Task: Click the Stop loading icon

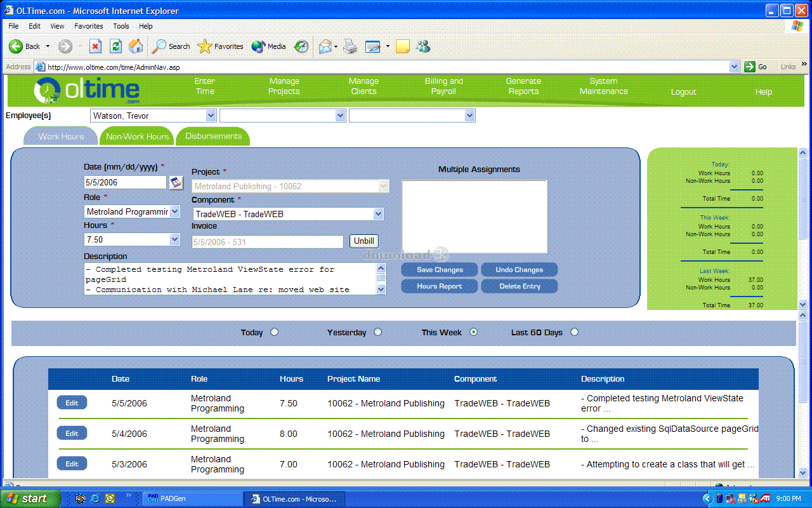Action: tap(95, 46)
